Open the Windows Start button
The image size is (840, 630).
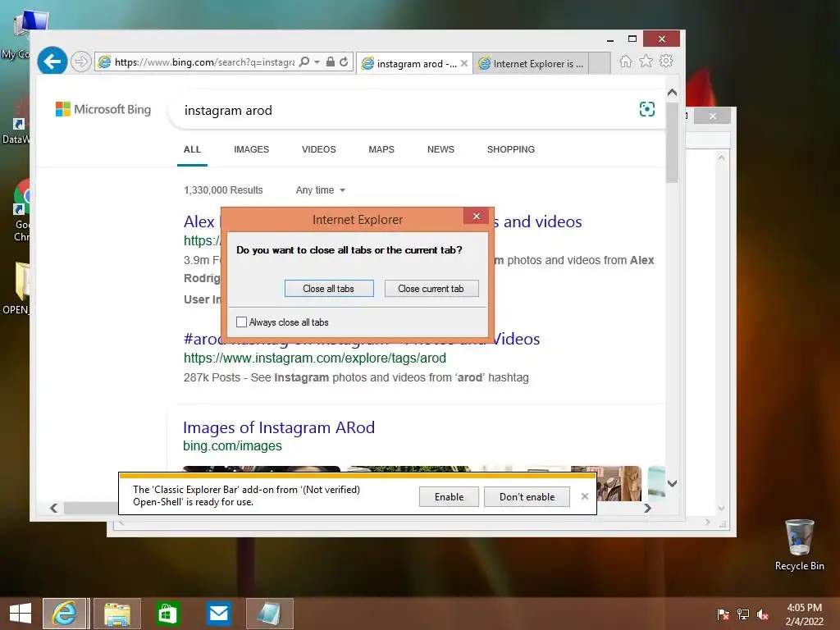pyautogui.click(x=21, y=614)
